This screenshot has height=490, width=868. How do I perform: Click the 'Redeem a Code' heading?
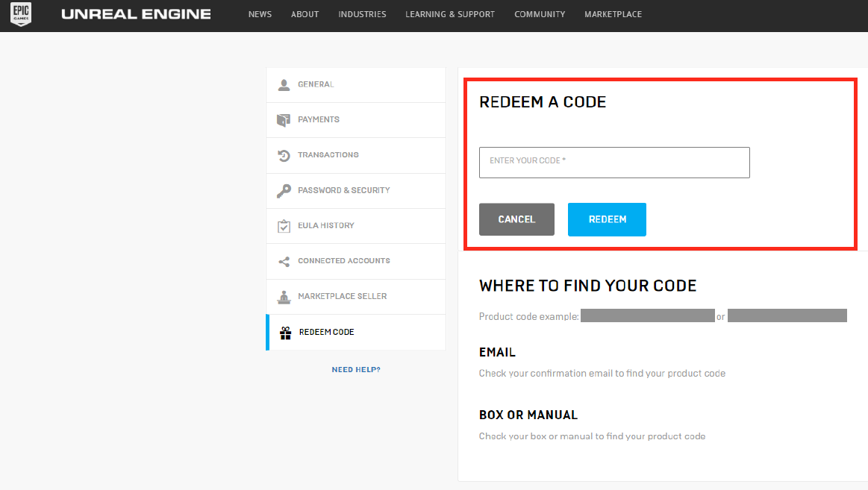click(x=543, y=102)
